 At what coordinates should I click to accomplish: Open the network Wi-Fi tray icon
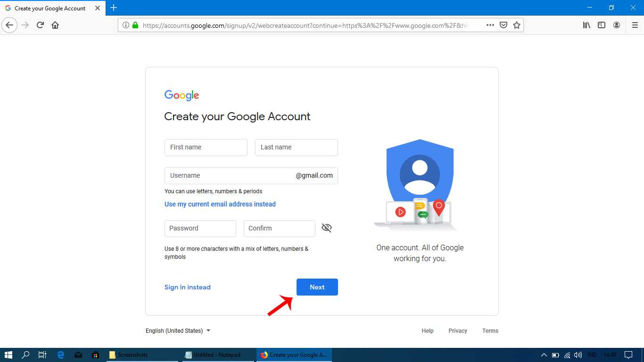pyautogui.click(x=567, y=355)
